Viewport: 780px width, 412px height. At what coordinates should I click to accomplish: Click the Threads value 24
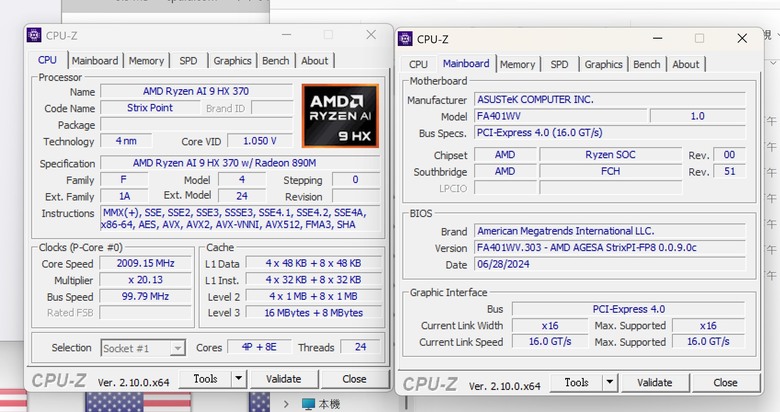coord(361,347)
